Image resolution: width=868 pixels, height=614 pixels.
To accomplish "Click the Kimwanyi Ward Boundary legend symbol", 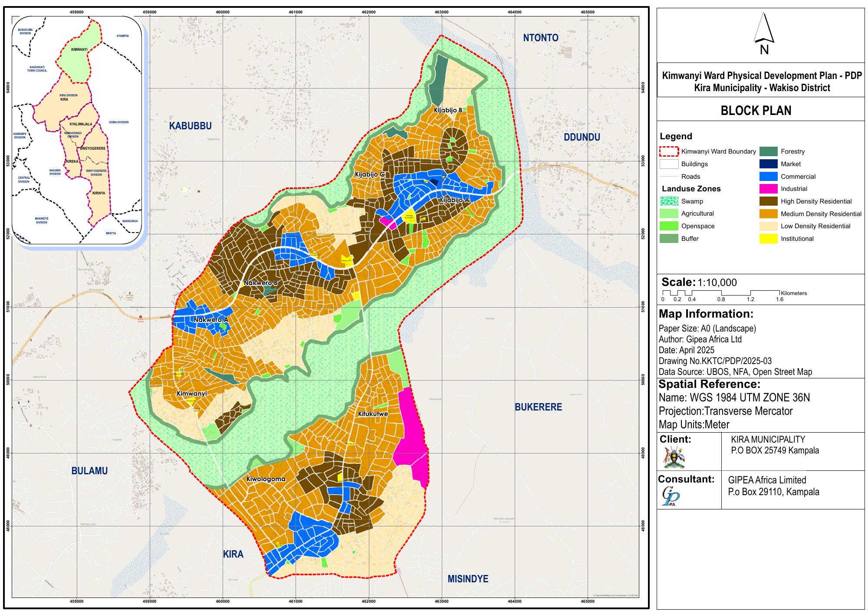I will pos(669,151).
